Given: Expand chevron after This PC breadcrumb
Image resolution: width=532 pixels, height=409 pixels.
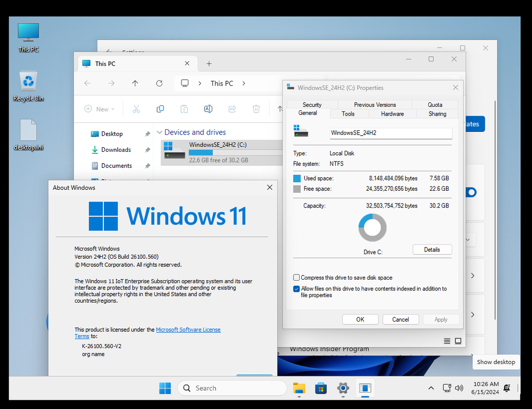Looking at the screenshot, I should (243, 83).
